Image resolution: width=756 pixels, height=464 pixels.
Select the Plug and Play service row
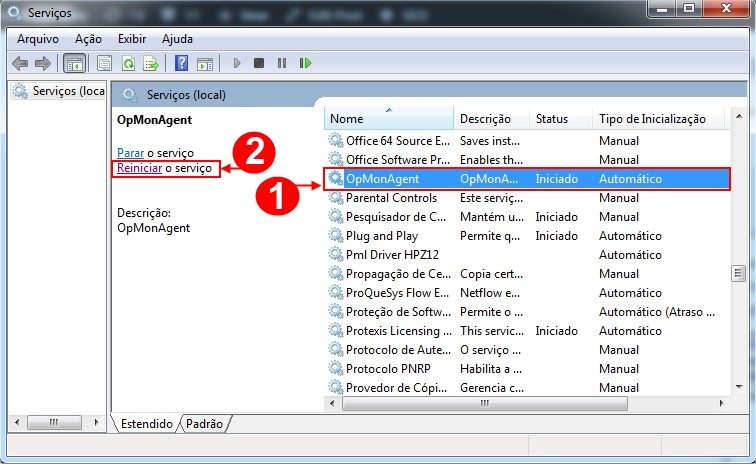point(382,236)
